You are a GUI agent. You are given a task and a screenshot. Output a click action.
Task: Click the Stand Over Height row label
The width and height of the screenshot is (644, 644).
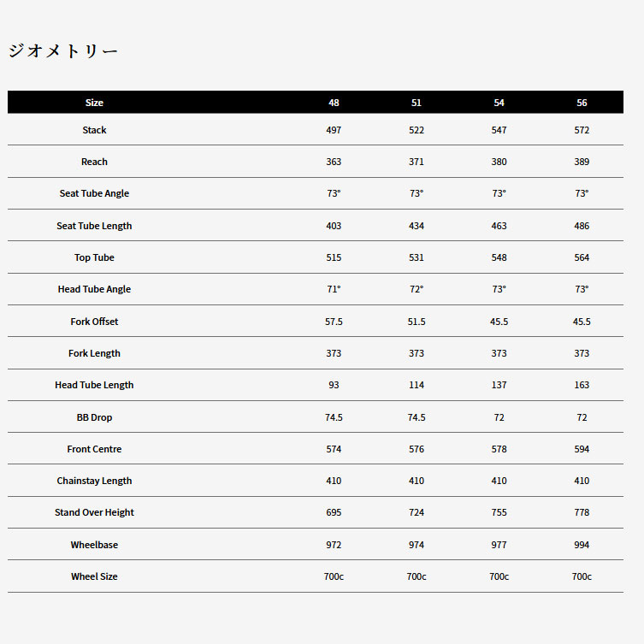pyautogui.click(x=94, y=512)
